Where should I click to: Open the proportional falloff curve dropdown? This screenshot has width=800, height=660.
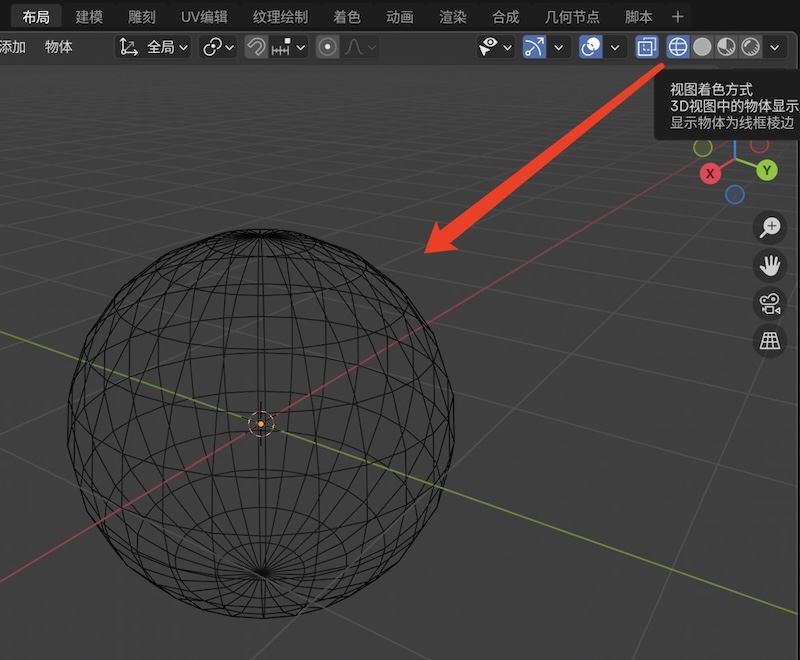[x=360, y=47]
